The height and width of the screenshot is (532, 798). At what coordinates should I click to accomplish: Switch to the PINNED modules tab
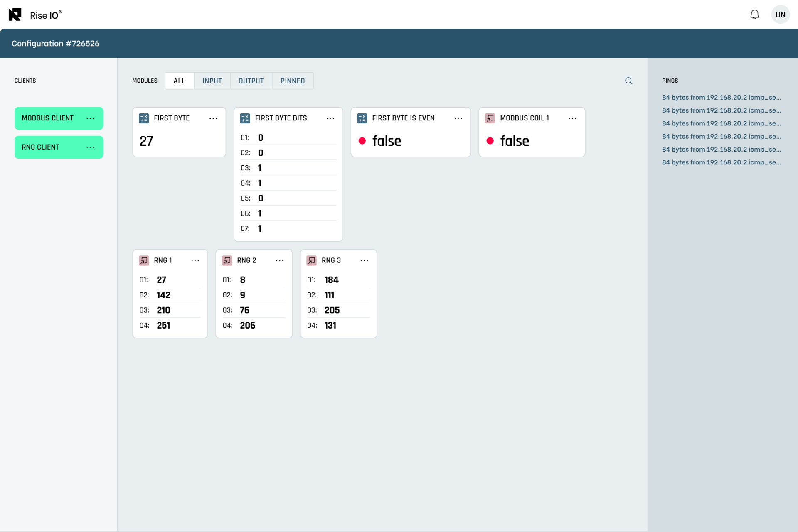click(293, 81)
